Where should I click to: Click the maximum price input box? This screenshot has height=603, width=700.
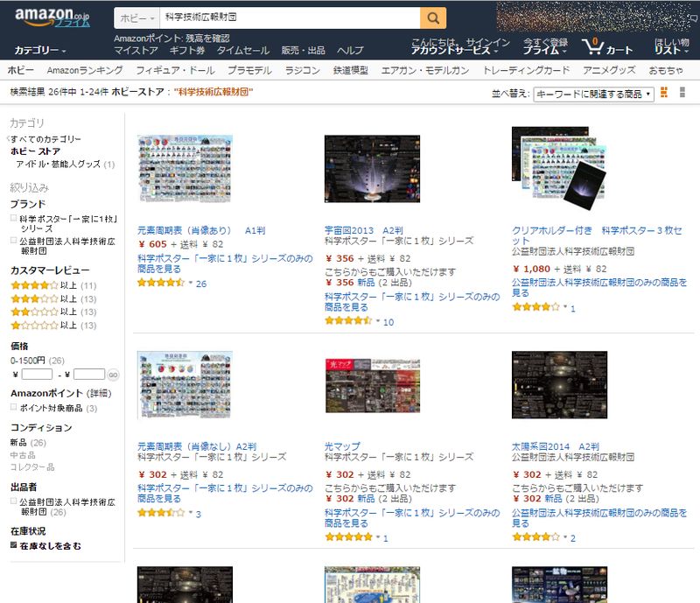click(x=89, y=375)
